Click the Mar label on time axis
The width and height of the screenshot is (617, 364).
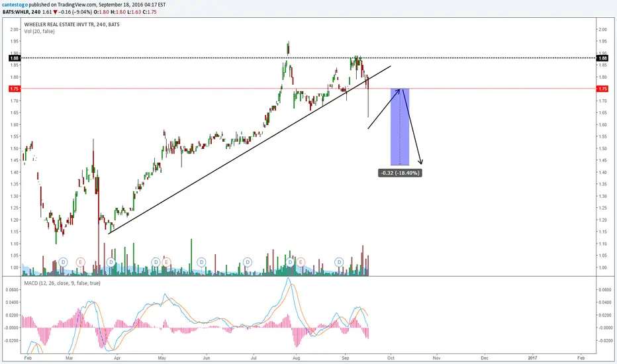[x=70, y=358]
